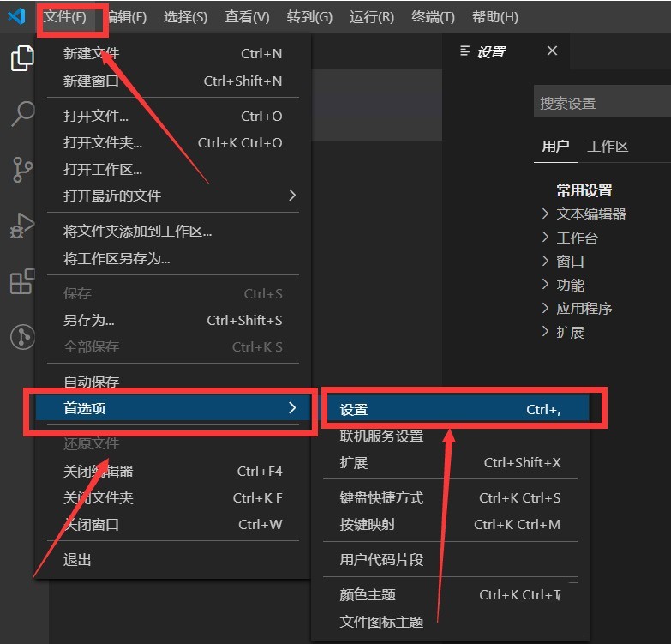Expand 打开最近的文件 submenu
This screenshot has width=671, height=644.
[x=173, y=196]
